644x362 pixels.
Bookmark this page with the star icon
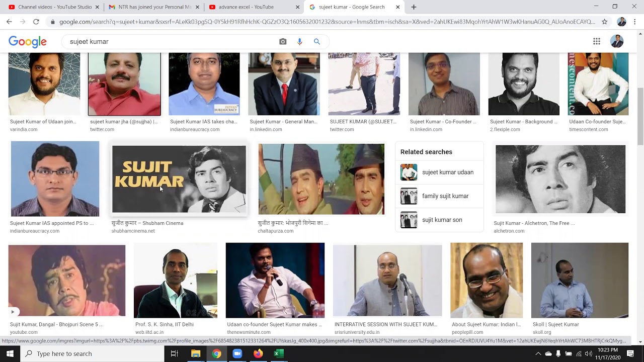click(605, 22)
